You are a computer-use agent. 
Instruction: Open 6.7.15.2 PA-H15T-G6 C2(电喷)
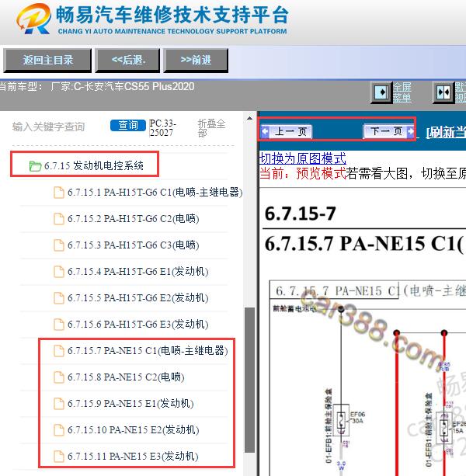(134, 219)
